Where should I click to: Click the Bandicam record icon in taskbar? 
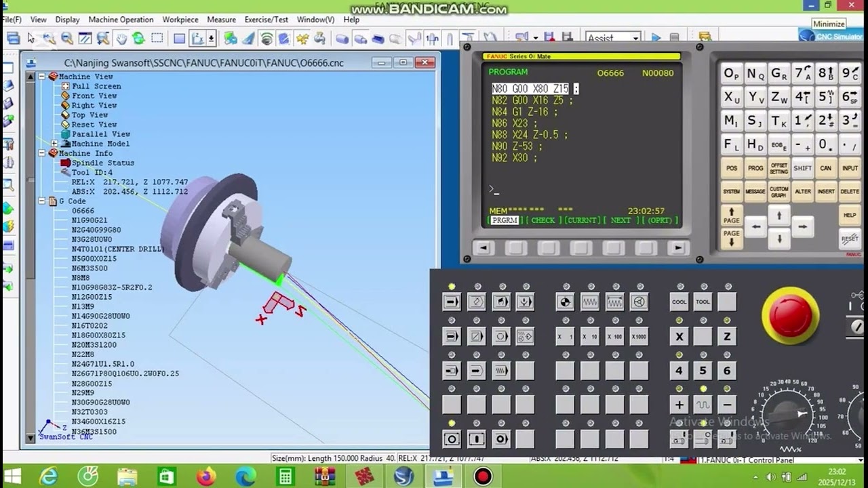(x=483, y=476)
